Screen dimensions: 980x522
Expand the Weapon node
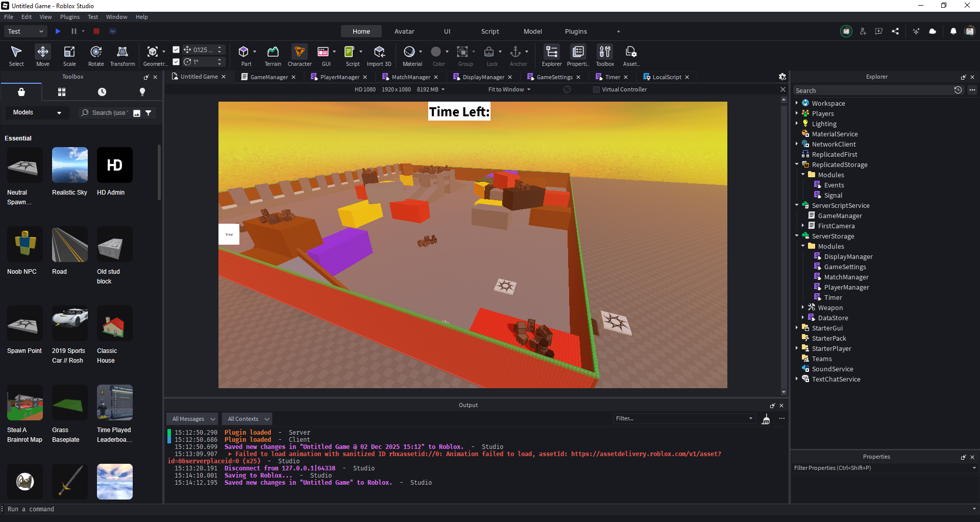tap(802, 307)
